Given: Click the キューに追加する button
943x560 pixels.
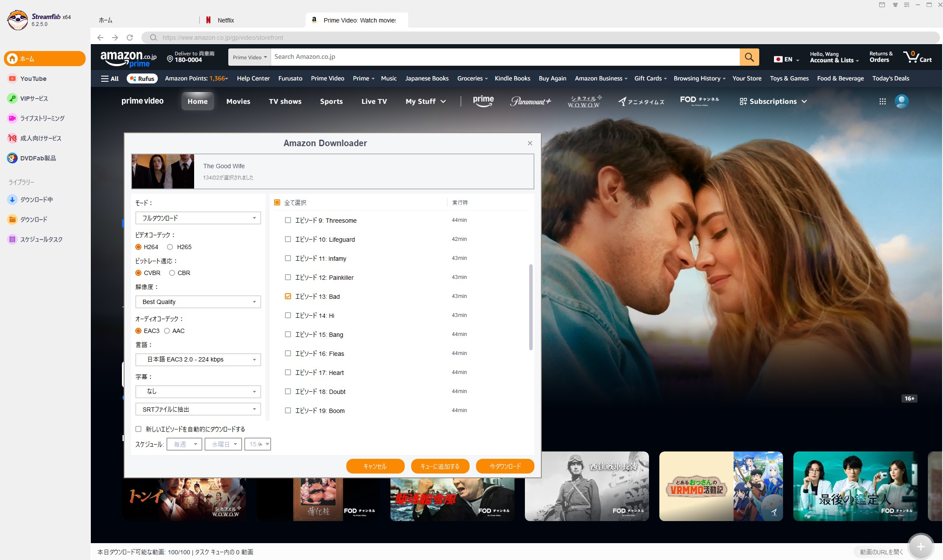Looking at the screenshot, I should coord(440,466).
